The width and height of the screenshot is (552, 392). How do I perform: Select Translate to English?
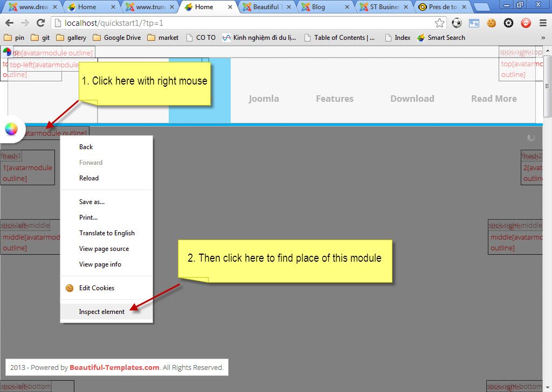(107, 233)
